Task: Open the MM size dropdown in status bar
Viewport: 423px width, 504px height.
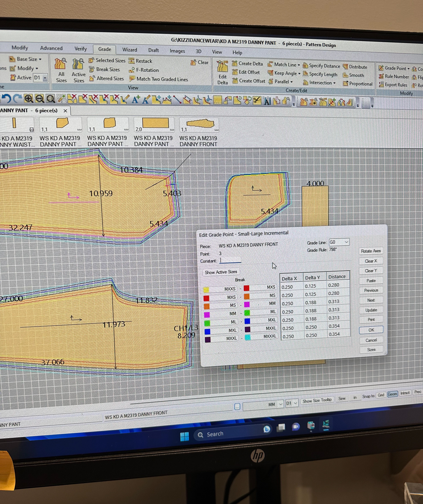Action: click(x=280, y=404)
